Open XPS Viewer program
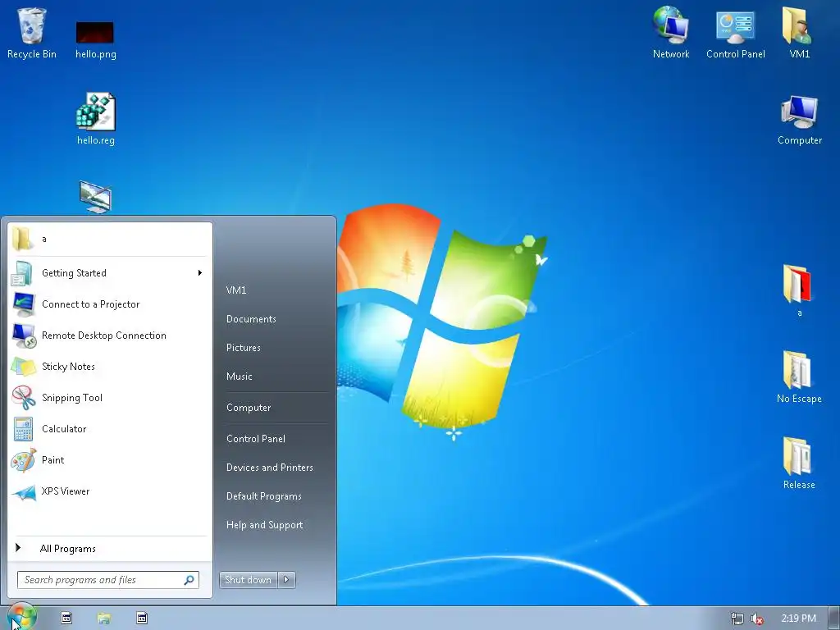Image resolution: width=840 pixels, height=630 pixels. (109, 491)
